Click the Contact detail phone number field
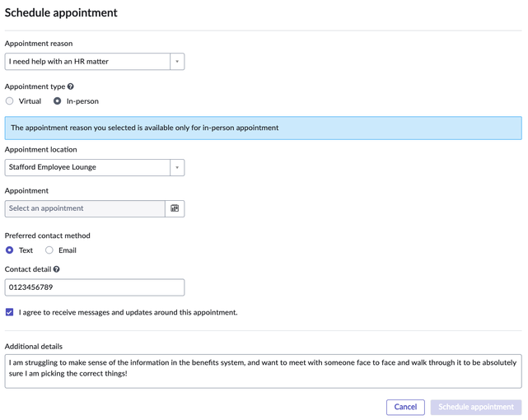 pyautogui.click(x=95, y=287)
